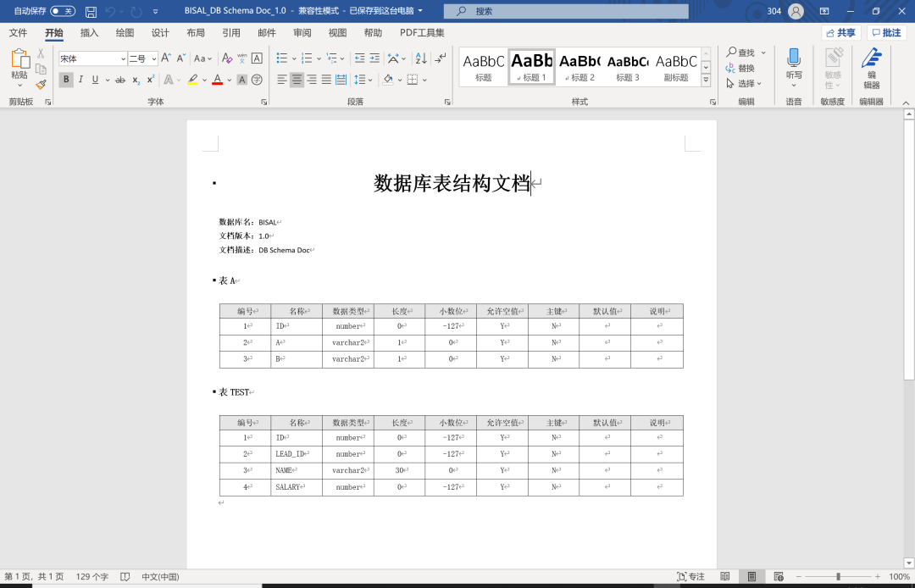The height and width of the screenshot is (588, 915).
Task: Open the font size dropdown
Action: [153, 58]
